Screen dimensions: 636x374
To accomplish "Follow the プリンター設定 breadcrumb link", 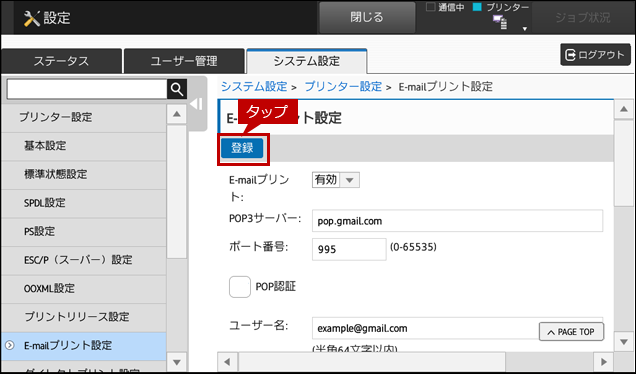I will pos(343,86).
